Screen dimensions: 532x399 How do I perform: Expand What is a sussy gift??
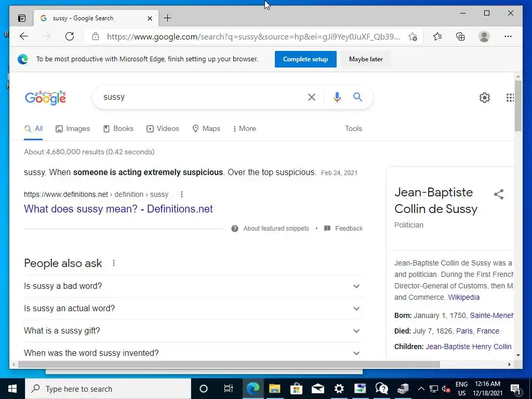coord(193,331)
